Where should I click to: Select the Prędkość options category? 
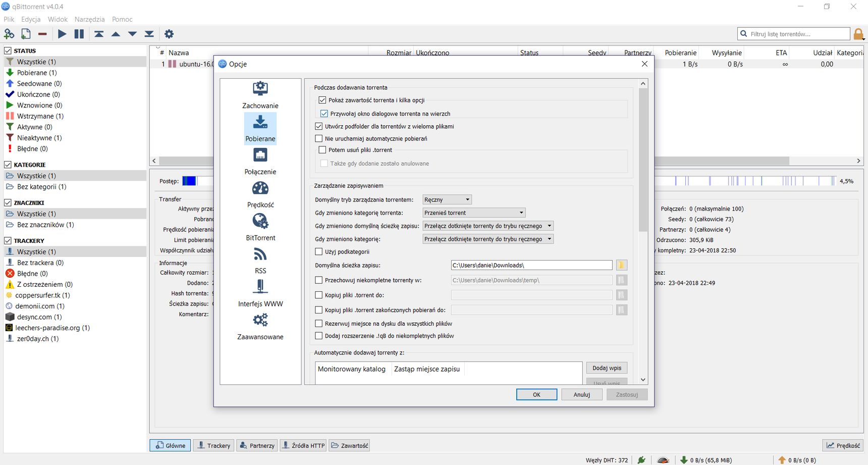[x=260, y=194]
